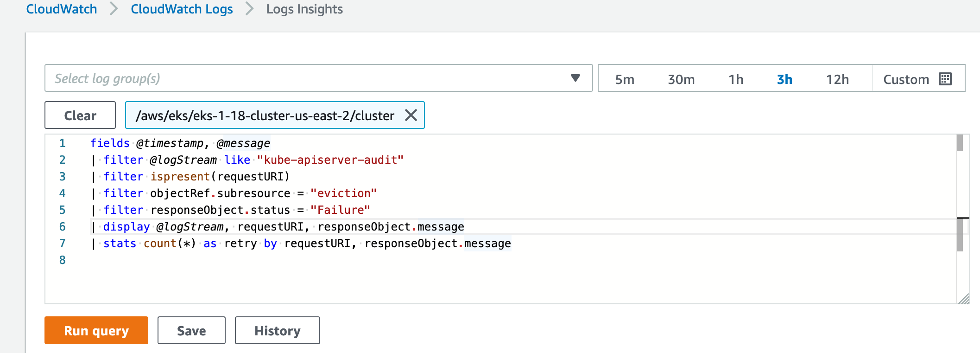Remove the eks-1-18 cluster log group tag
980x353 pixels.
coord(411,115)
